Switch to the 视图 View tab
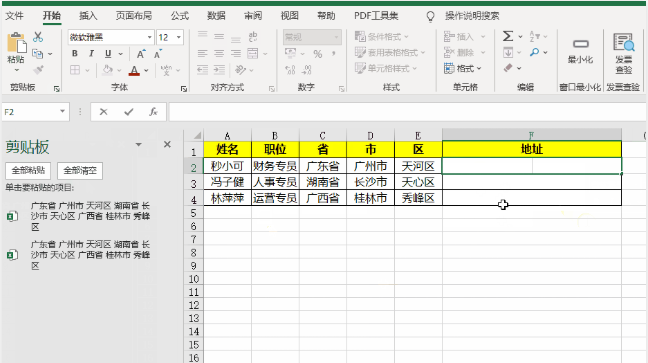 pos(289,16)
